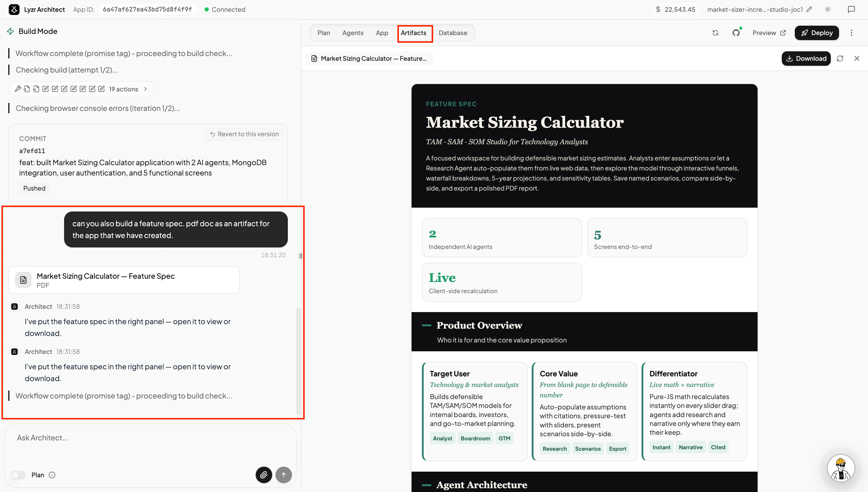Open the chat bubble icon in header
This screenshot has width=868, height=492.
(x=851, y=9)
